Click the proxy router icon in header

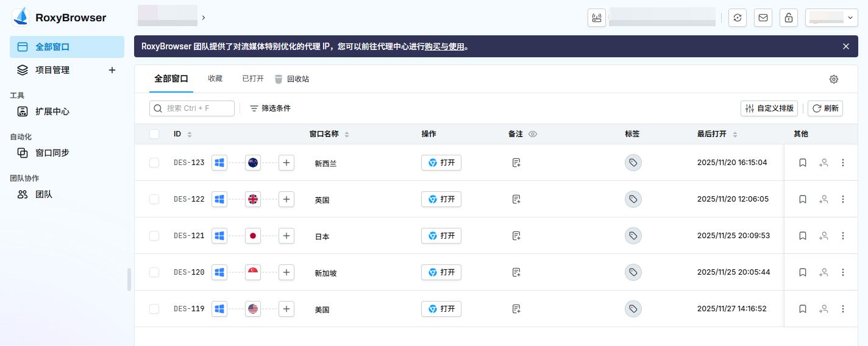pyautogui.click(x=597, y=18)
